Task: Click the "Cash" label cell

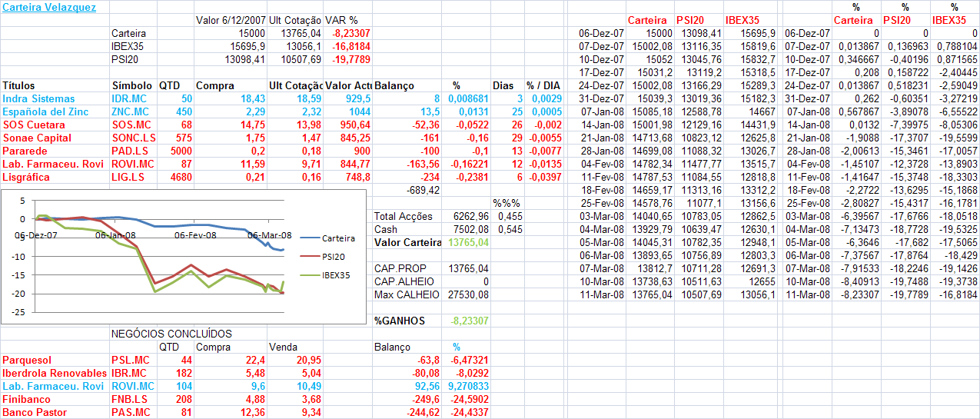Action: pos(386,229)
